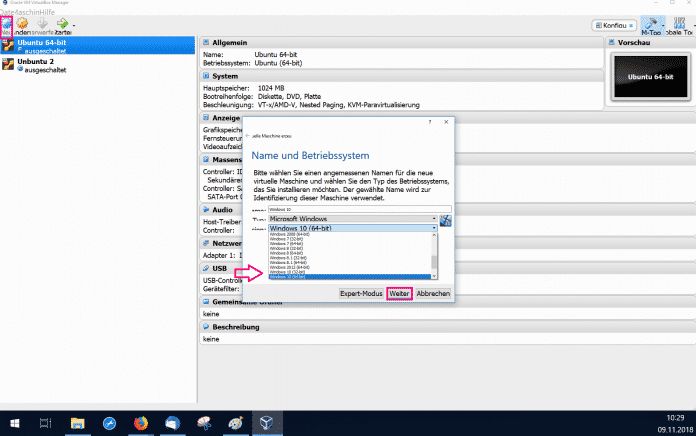The image size is (696, 436).
Task: Click the Weiter button
Action: (399, 293)
